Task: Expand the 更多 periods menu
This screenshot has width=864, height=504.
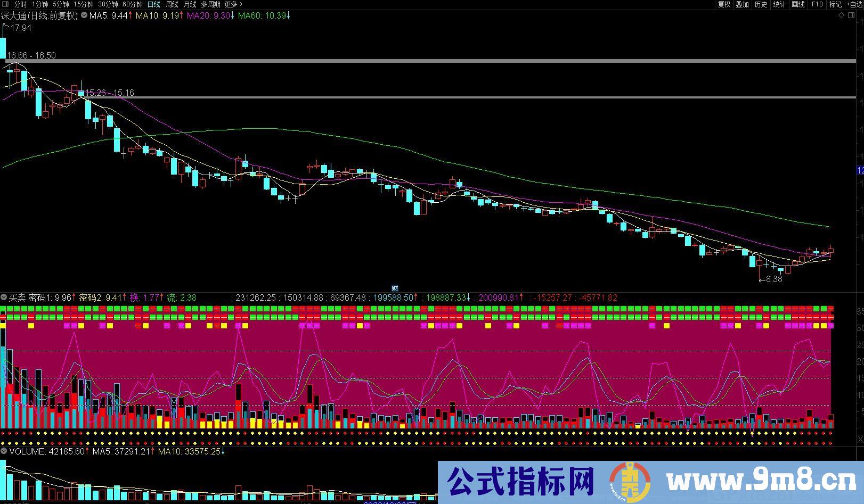Action: pyautogui.click(x=233, y=4)
